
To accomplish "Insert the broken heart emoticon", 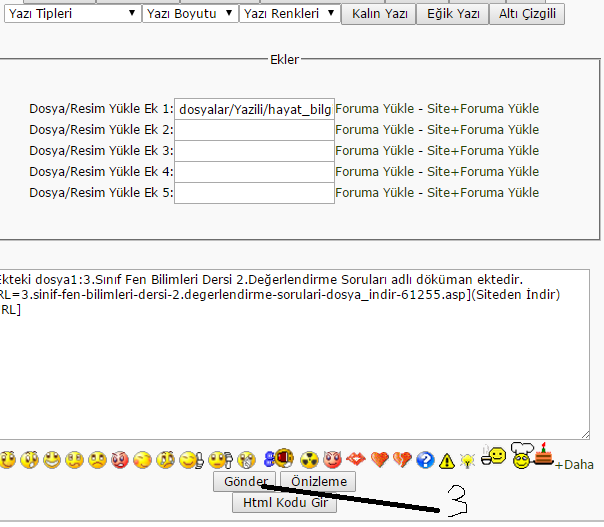I will pos(401,460).
